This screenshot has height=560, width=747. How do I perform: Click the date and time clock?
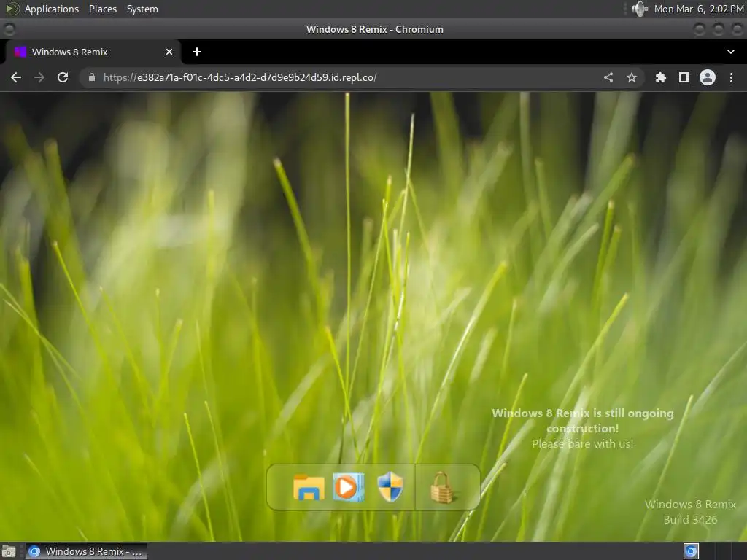tap(698, 9)
